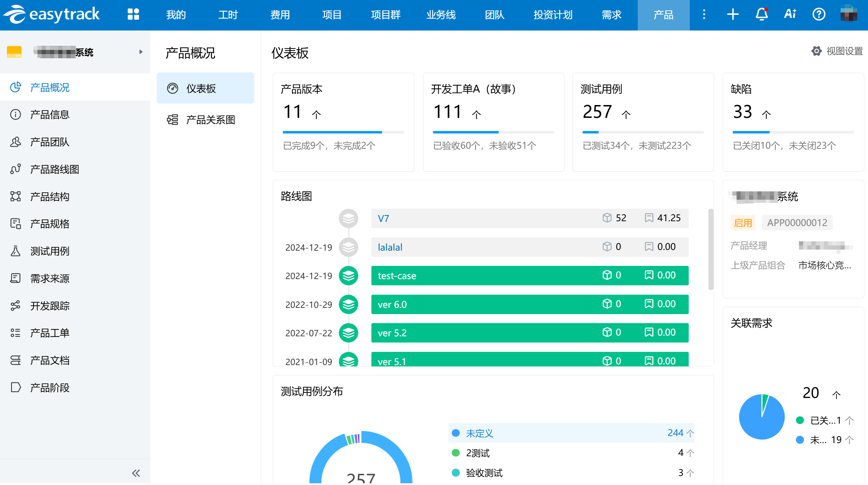
Task: Click the help question mark icon
Action: (x=819, y=15)
